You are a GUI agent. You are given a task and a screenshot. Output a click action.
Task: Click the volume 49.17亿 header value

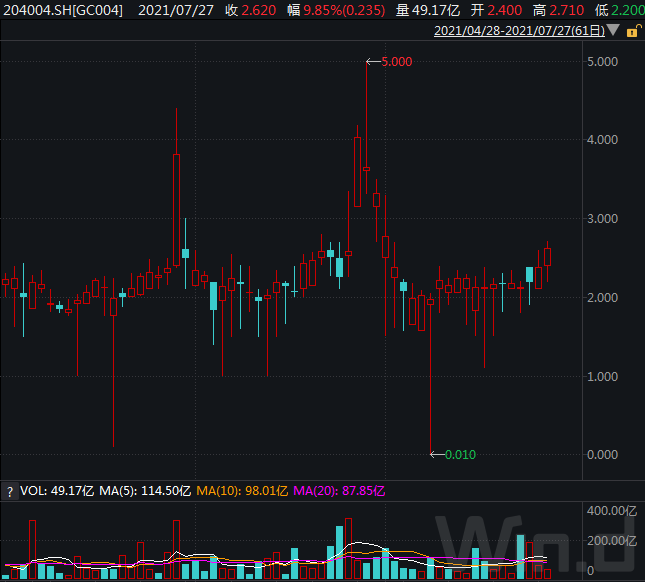tap(436, 10)
